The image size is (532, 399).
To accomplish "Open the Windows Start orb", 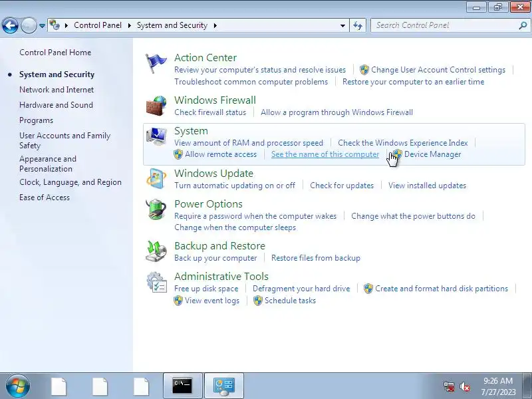I will pos(17,386).
